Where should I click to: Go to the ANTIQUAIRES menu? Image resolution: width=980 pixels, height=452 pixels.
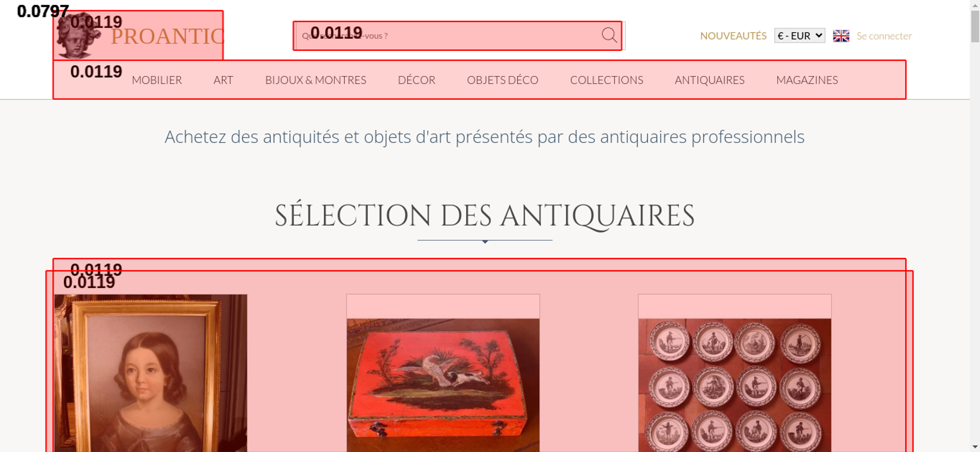710,80
